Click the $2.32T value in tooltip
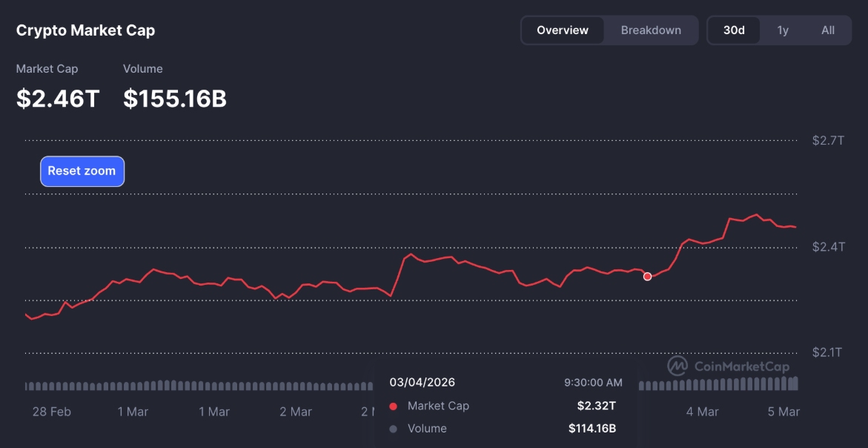This screenshot has height=448, width=868. click(x=596, y=406)
